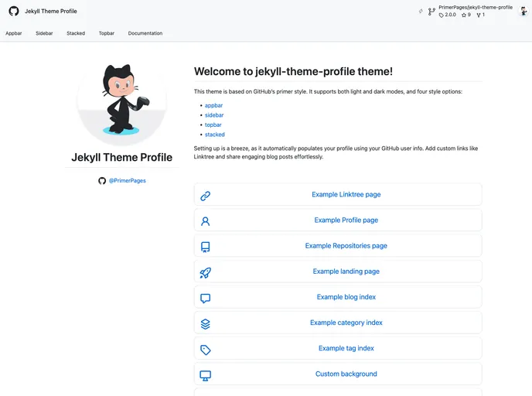Follow the appbar bullet link
Viewport: 532px width, 396px height.
coord(213,105)
